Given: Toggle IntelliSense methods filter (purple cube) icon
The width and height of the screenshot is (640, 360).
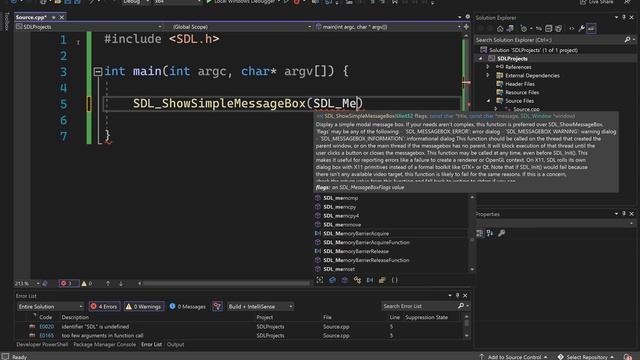Looking at the screenshot, I should tap(344, 280).
